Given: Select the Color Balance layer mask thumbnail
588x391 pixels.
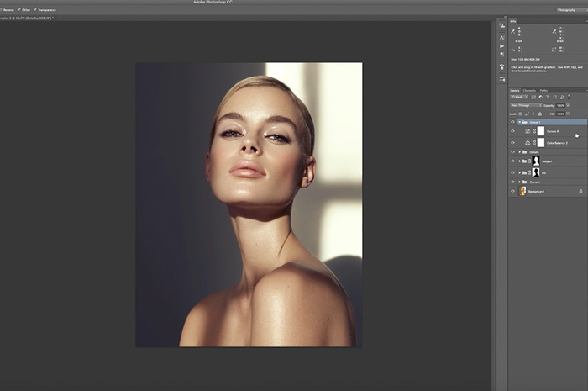Looking at the screenshot, I should pyautogui.click(x=540, y=143).
